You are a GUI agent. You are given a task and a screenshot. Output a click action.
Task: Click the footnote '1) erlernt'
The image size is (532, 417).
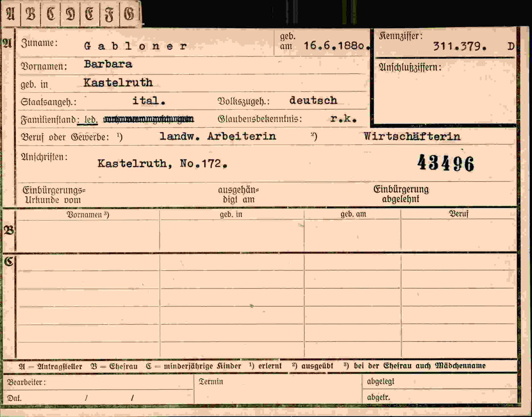(265, 366)
